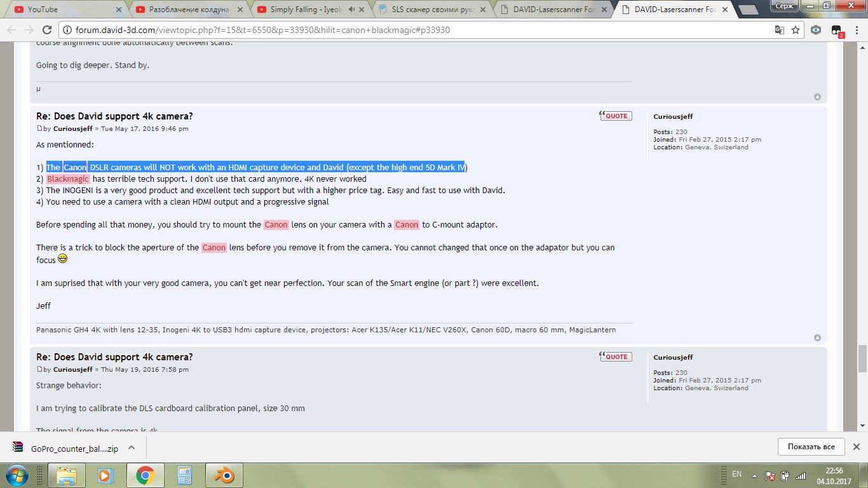Mute the Simply Falling tab's audio icon

(351, 10)
